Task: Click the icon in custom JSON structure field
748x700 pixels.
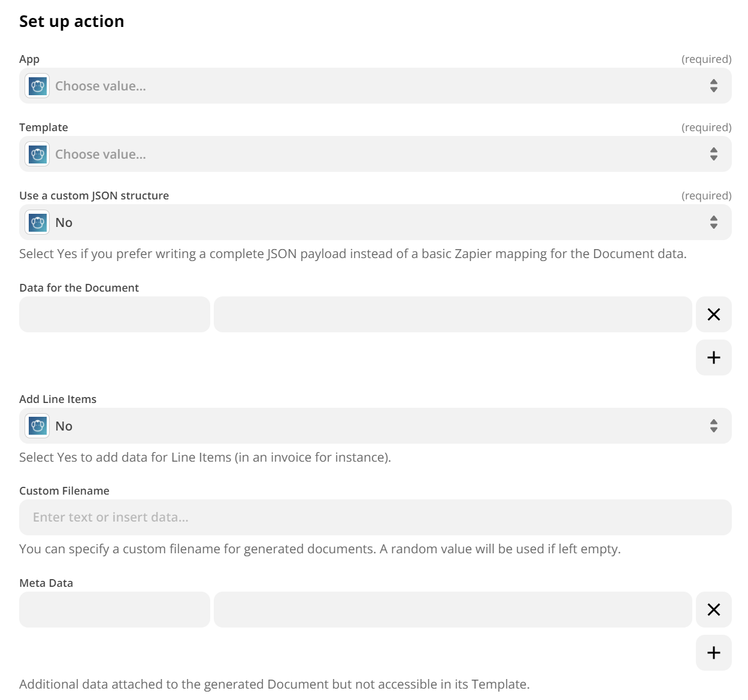Action: pos(37,222)
